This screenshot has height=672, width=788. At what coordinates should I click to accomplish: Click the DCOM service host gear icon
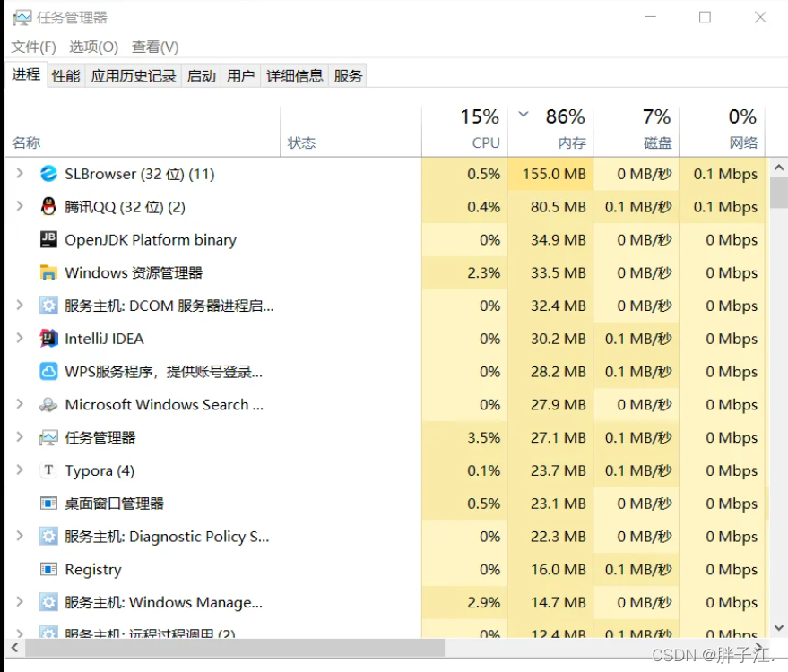pos(48,306)
